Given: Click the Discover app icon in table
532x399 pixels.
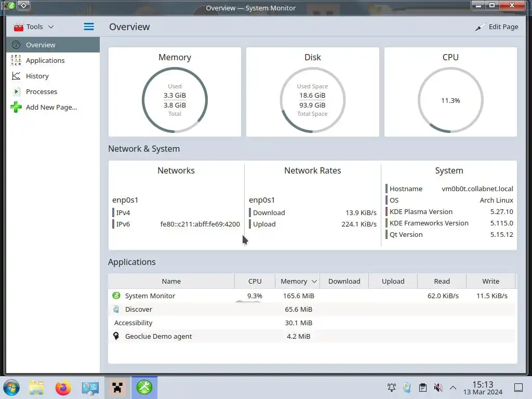Looking at the screenshot, I should click(x=116, y=309).
